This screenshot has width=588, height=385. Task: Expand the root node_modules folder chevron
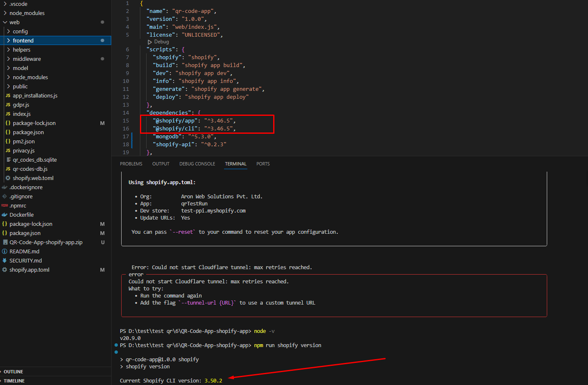coord(5,13)
